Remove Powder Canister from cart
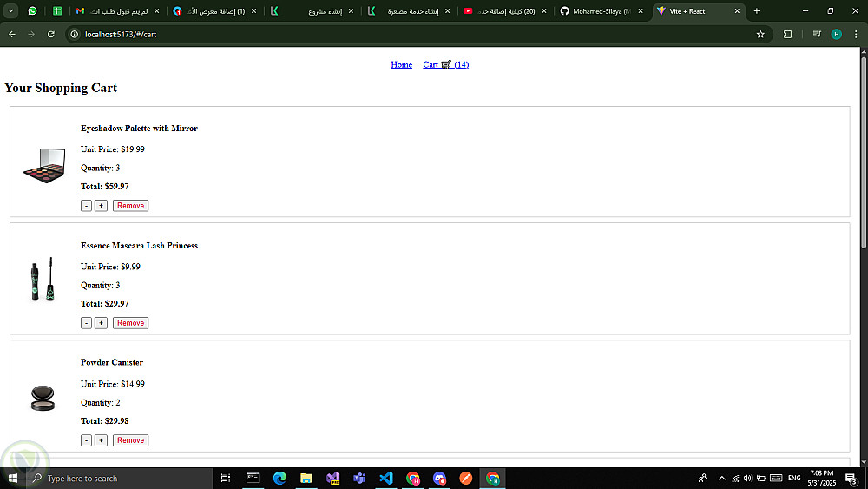868x489 pixels. click(131, 440)
